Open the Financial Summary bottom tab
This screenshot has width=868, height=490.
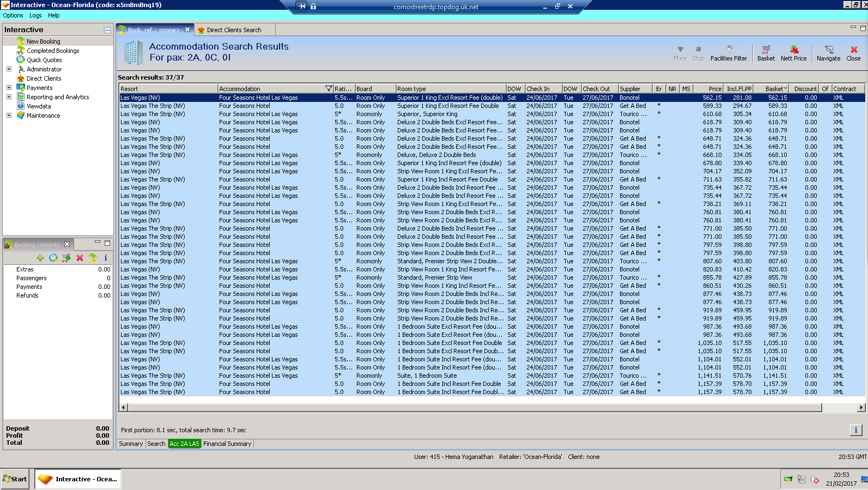coord(227,444)
